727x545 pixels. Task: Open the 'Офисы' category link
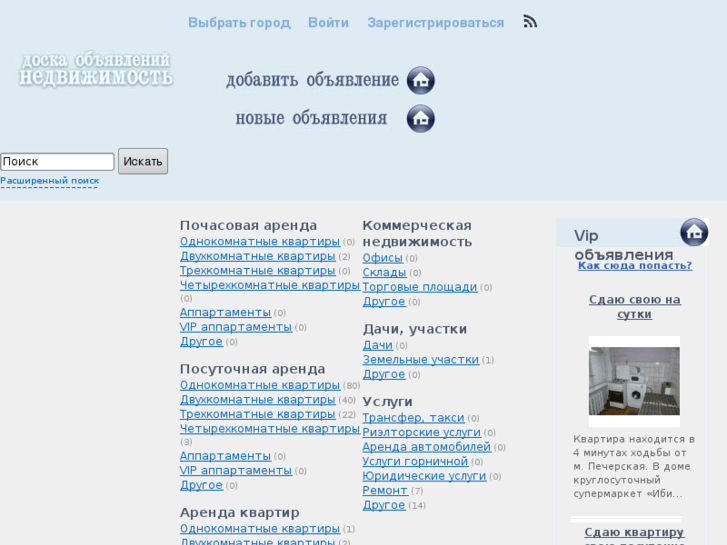point(383,258)
